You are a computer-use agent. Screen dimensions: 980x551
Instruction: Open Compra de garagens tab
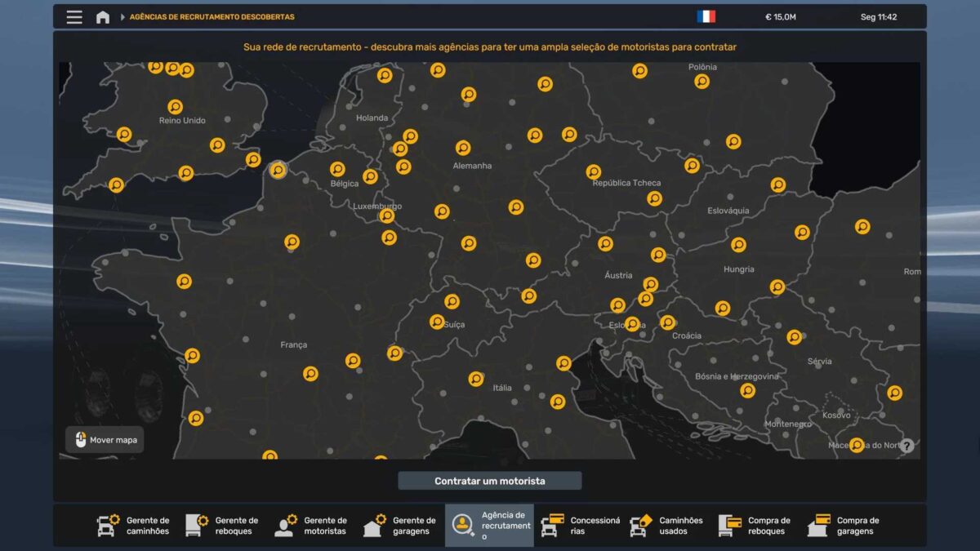point(844,526)
